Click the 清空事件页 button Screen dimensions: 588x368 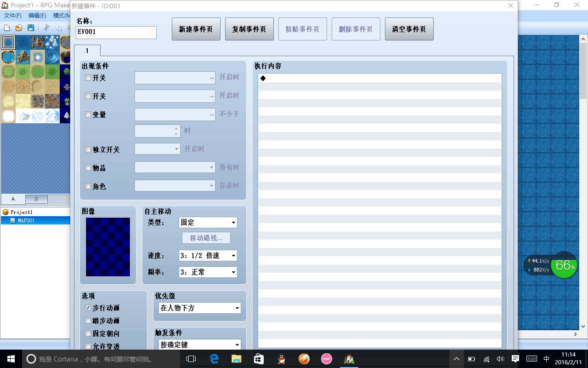[409, 29]
